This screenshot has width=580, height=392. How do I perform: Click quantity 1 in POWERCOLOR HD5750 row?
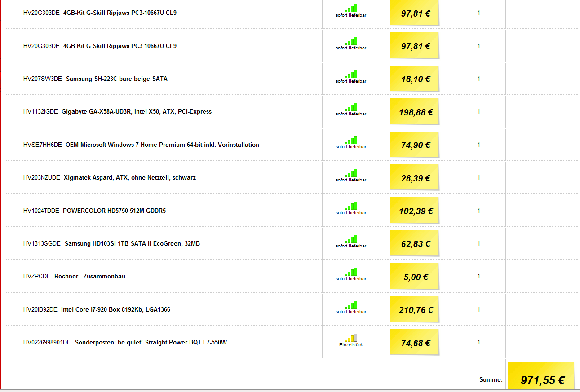pyautogui.click(x=478, y=211)
